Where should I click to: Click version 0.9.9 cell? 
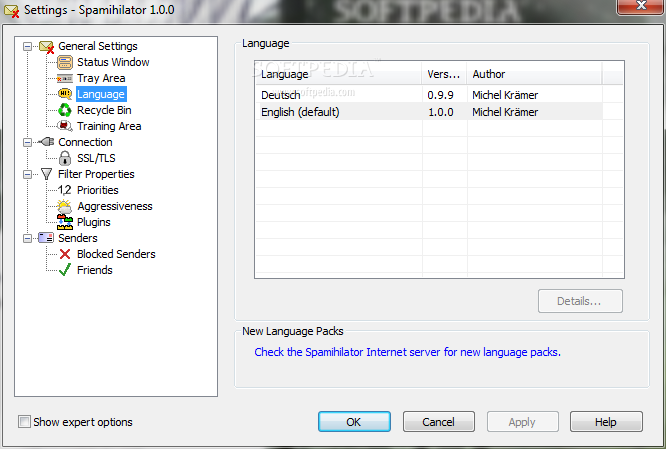[440, 95]
